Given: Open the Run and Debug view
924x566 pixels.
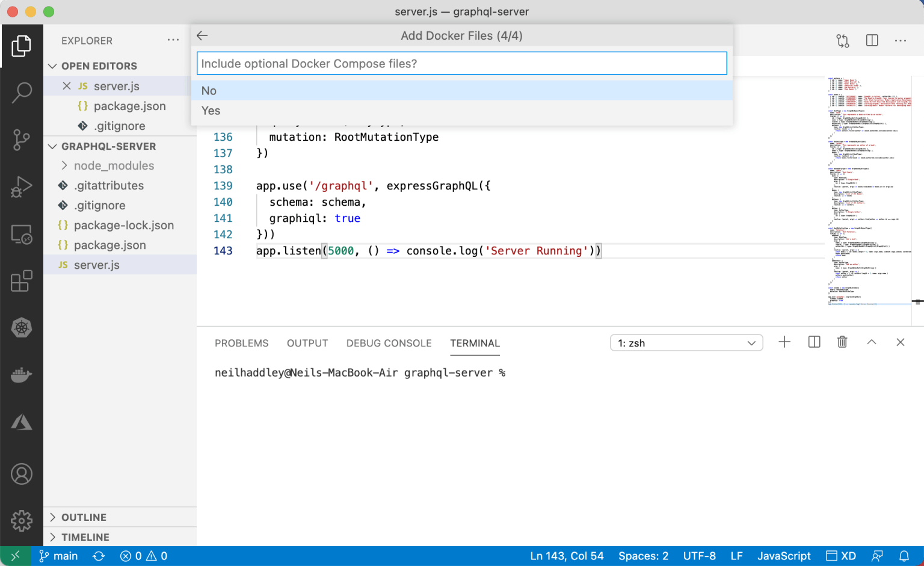Looking at the screenshot, I should pos(22,187).
